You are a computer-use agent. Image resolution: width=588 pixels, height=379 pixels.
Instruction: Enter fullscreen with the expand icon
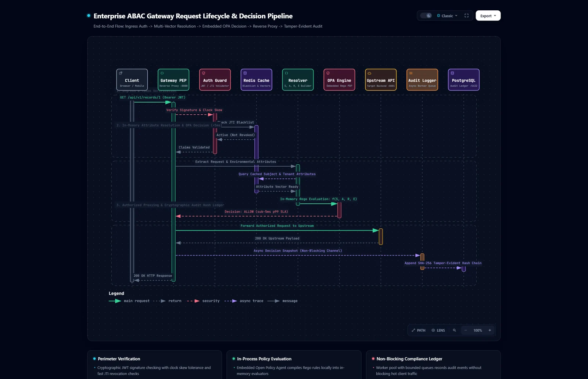[467, 15]
